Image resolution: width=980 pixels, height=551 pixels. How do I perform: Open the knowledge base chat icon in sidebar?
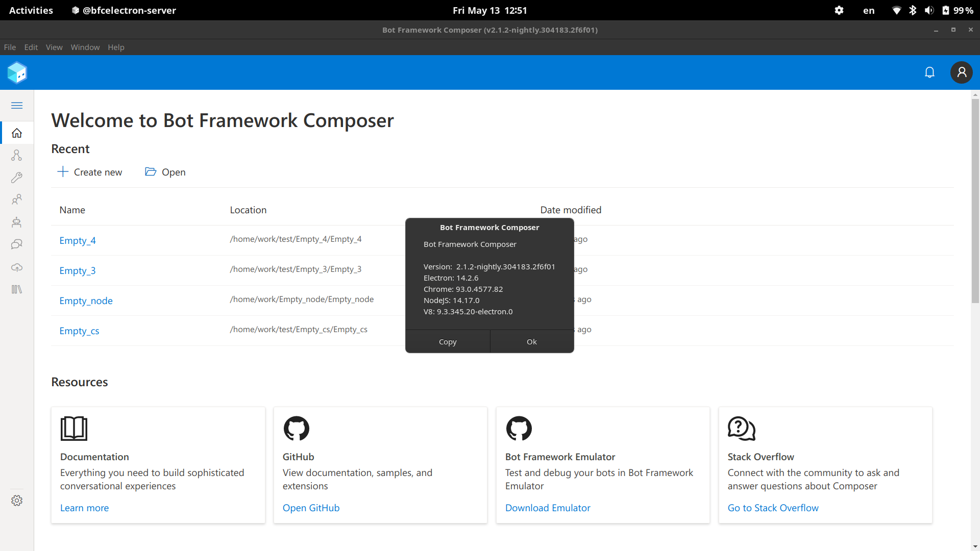click(x=17, y=244)
